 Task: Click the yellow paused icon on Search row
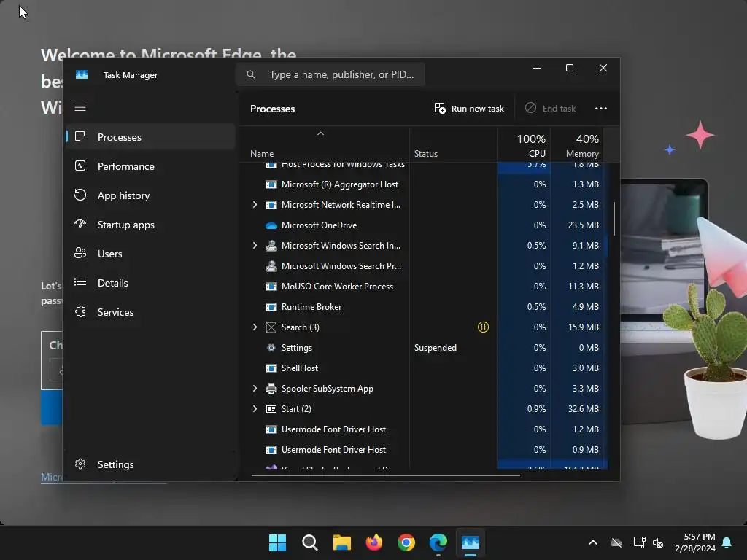click(x=483, y=327)
